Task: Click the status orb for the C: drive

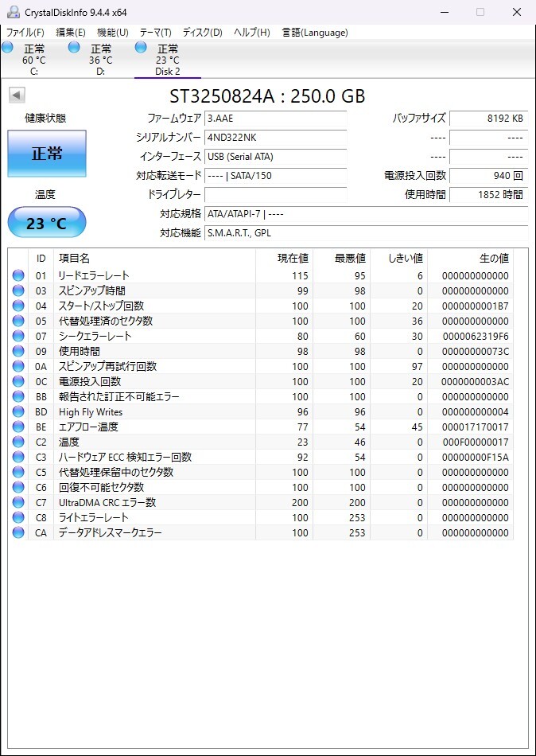Action: (x=7, y=47)
